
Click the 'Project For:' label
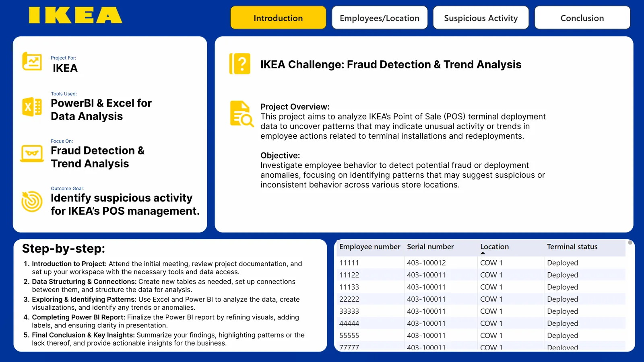click(x=64, y=58)
